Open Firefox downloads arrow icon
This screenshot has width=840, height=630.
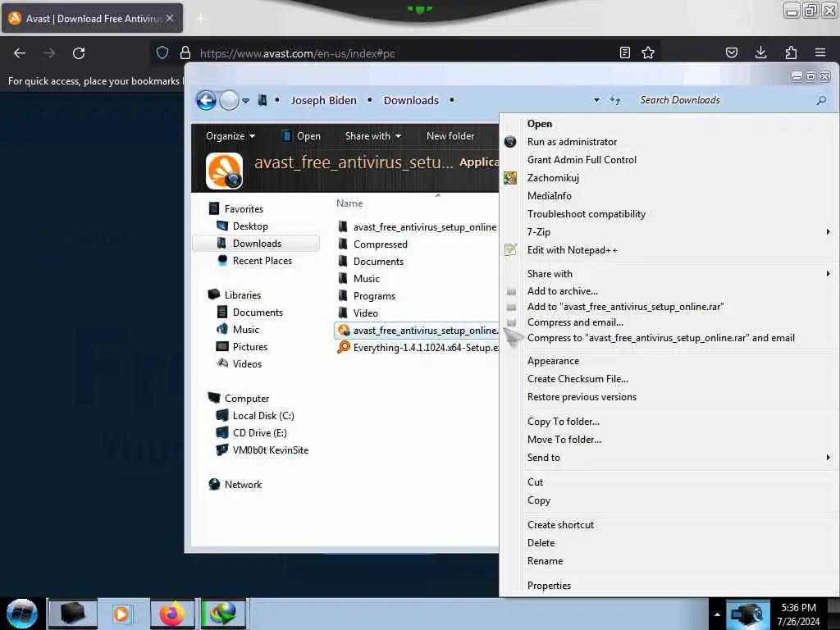coord(760,52)
